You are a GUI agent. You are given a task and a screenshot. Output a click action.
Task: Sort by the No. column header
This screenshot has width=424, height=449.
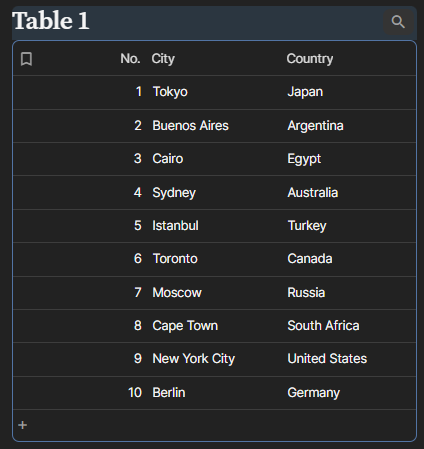(130, 59)
